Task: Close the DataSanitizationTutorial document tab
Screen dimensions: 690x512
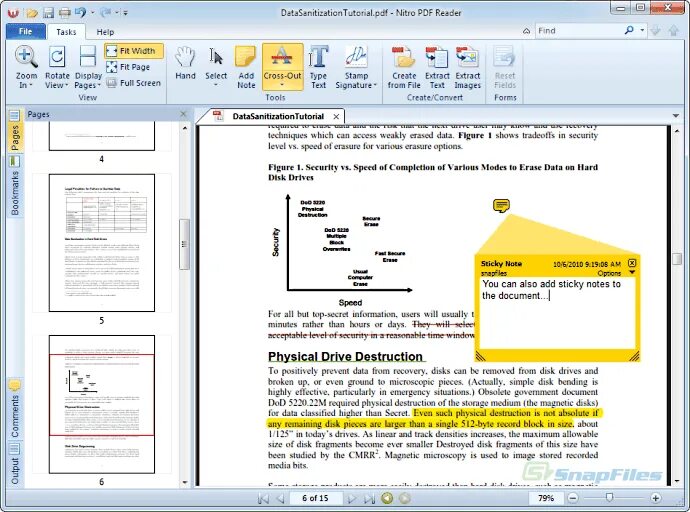Action: [336, 117]
